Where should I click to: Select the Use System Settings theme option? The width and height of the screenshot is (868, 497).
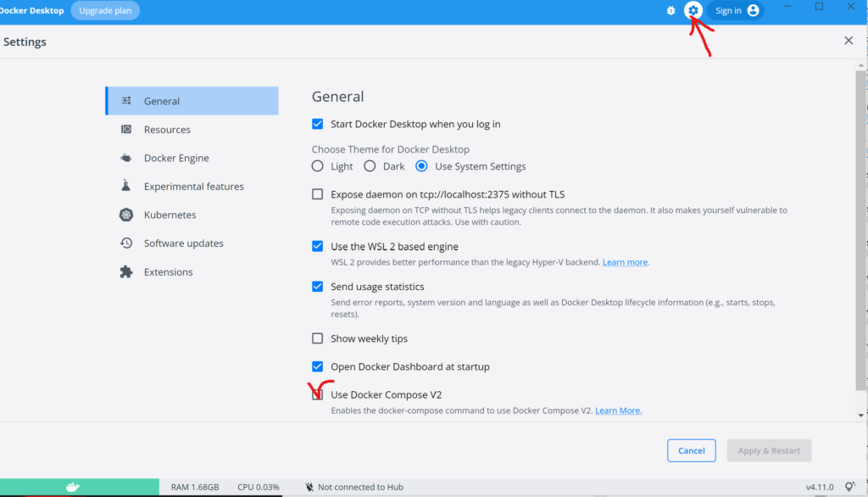point(422,166)
